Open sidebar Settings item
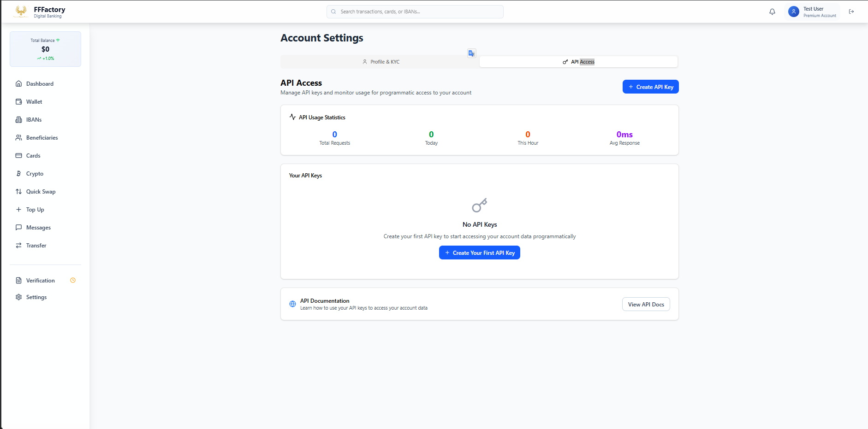Image resolution: width=868 pixels, height=429 pixels. click(x=36, y=297)
